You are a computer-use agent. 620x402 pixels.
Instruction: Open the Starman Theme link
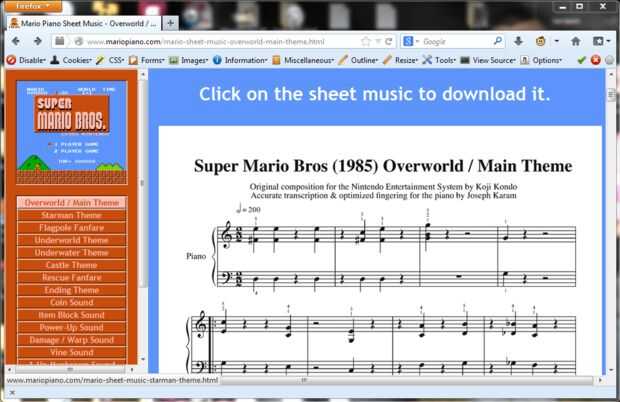72,215
